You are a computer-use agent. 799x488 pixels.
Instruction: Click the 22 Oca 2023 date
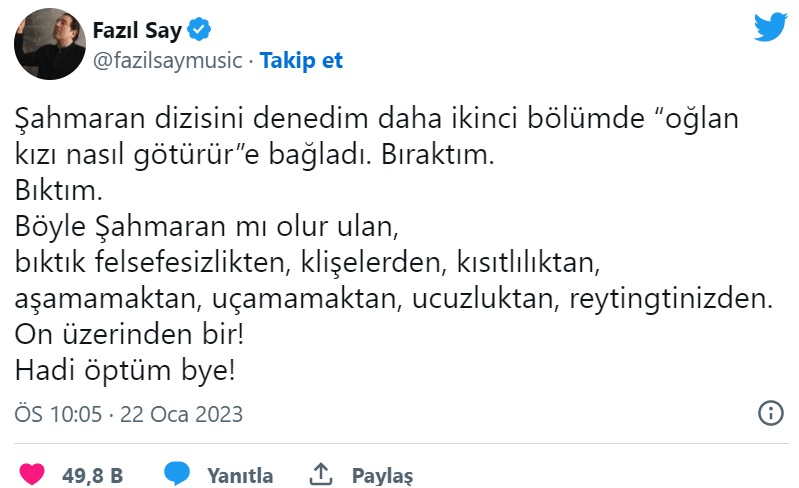point(181,414)
